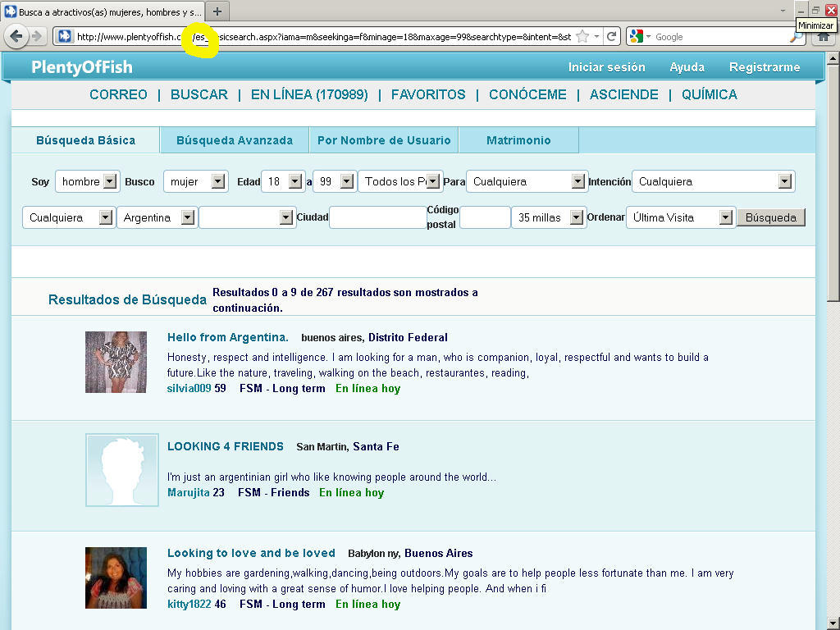The height and width of the screenshot is (630, 840).
Task: Open QUÍMICA menu item
Action: 710,94
